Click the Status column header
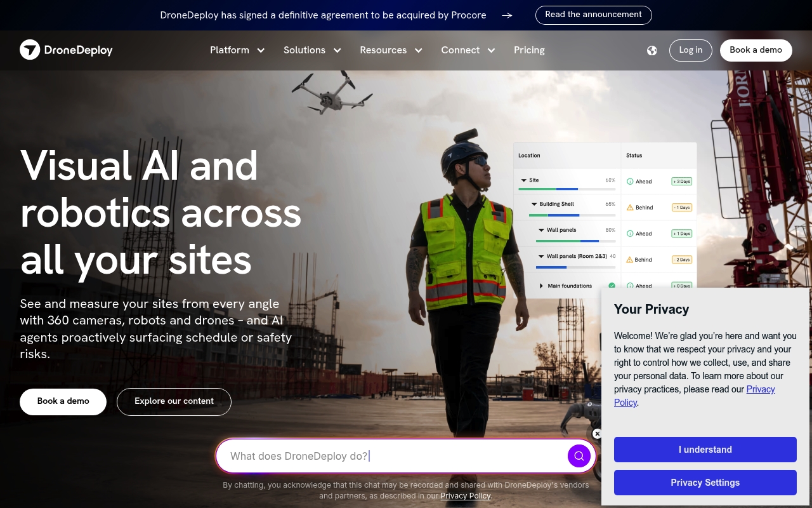Viewport: 812px width, 508px height. 634,155
